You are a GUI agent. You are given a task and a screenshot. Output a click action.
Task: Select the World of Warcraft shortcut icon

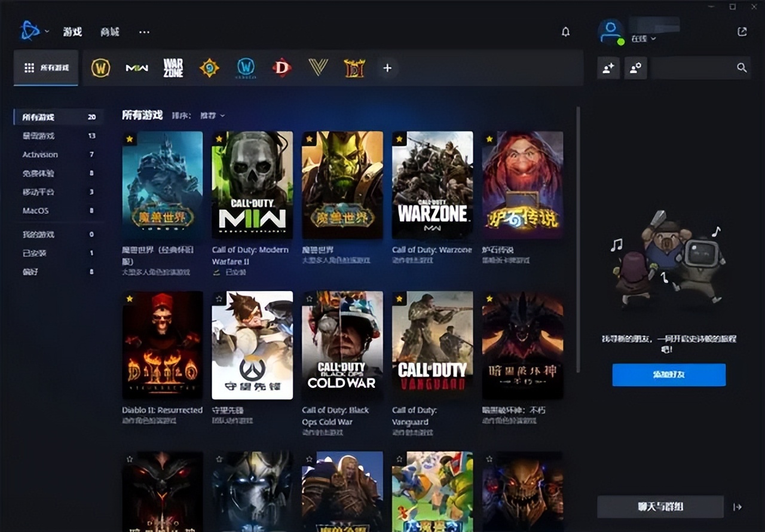pyautogui.click(x=101, y=68)
